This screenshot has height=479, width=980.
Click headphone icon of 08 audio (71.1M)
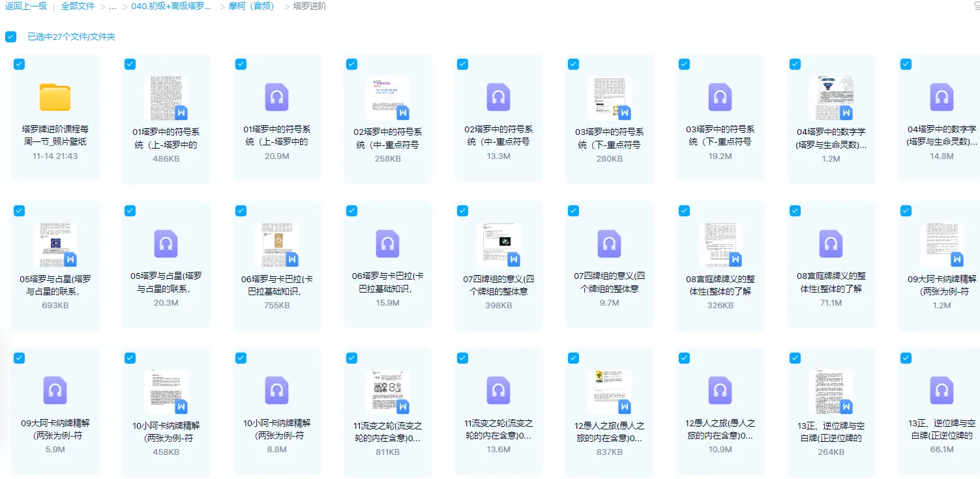click(831, 244)
